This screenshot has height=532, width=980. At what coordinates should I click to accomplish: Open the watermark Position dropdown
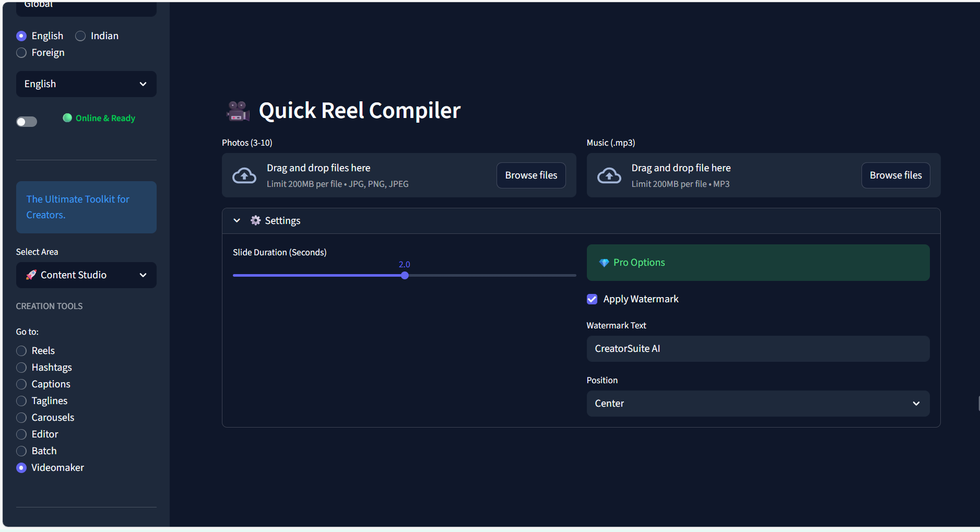tap(758, 404)
